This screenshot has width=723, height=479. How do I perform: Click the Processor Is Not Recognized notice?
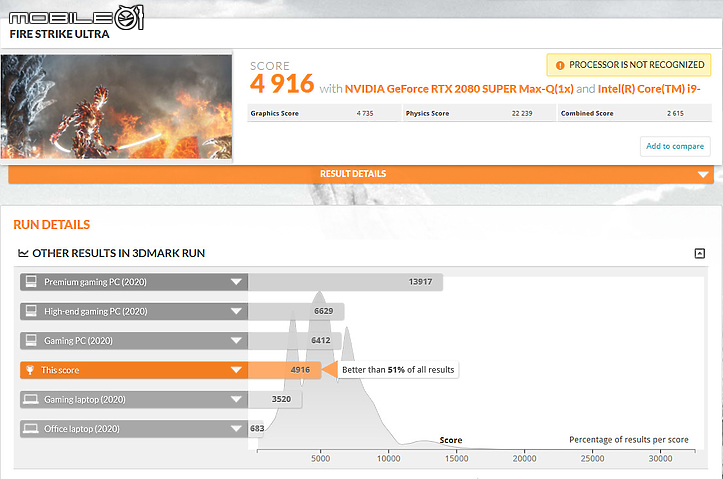(629, 65)
